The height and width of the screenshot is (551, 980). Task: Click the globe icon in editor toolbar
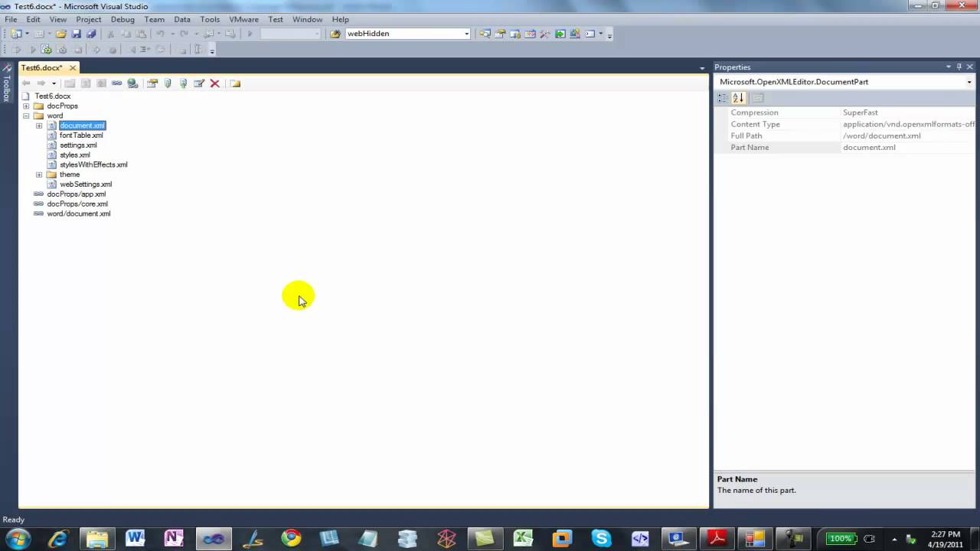pos(132,83)
